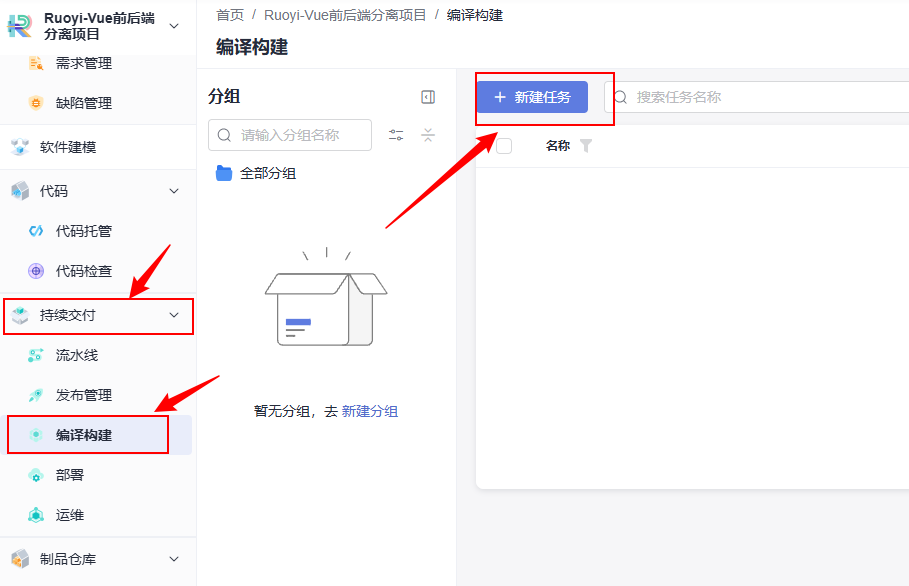The width and height of the screenshot is (909, 586).
Task: Go to 发布管理 label in sidebar
Action: coord(83,395)
